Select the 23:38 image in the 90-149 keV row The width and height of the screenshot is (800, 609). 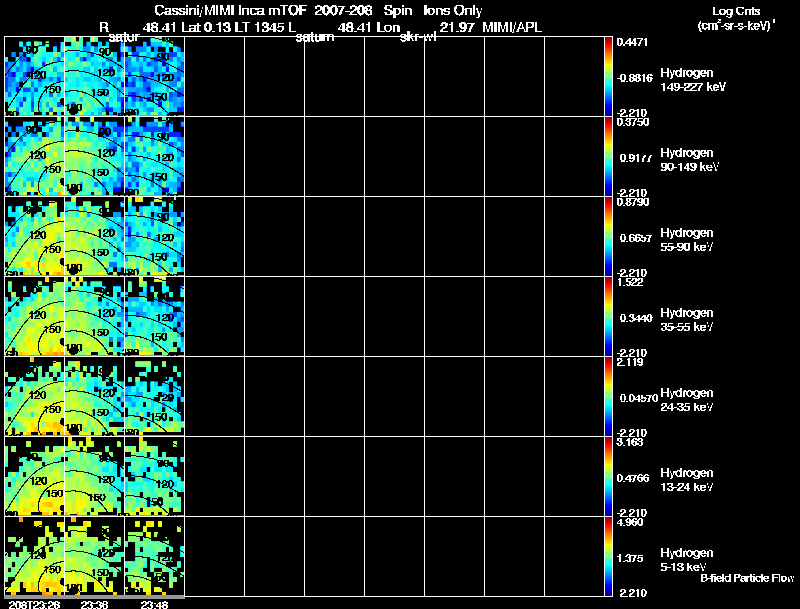[94, 156]
